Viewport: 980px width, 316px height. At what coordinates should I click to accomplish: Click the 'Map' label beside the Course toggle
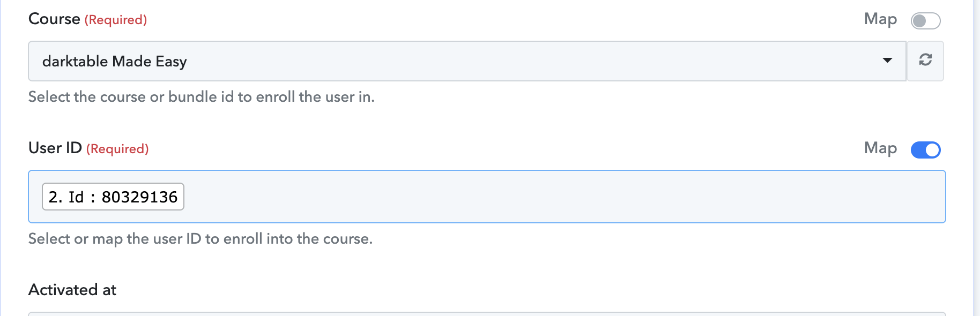(880, 19)
